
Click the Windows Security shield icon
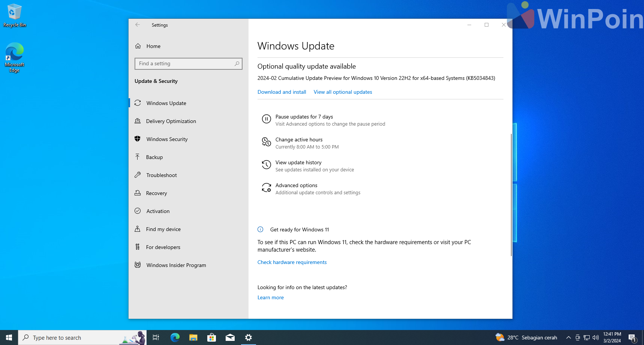click(138, 139)
